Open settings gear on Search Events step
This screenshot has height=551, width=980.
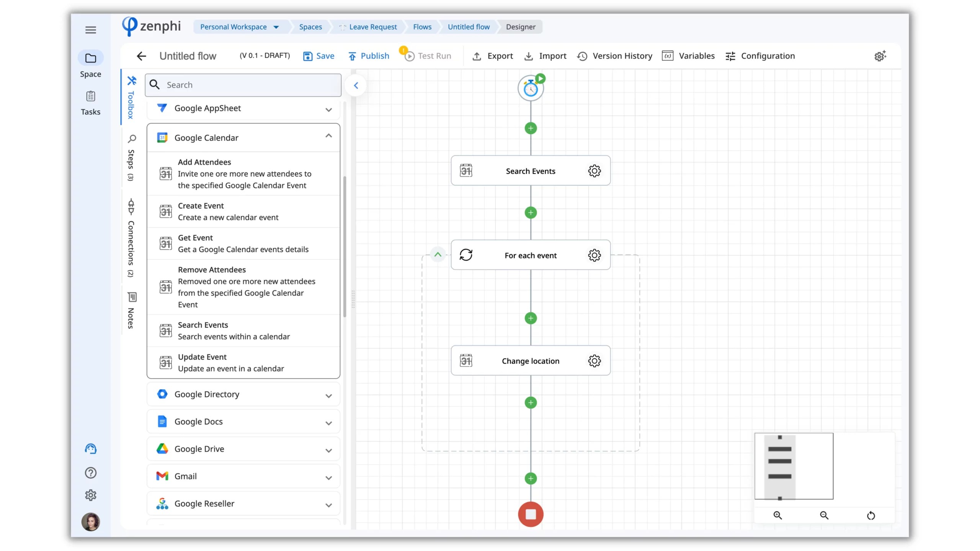pos(594,171)
